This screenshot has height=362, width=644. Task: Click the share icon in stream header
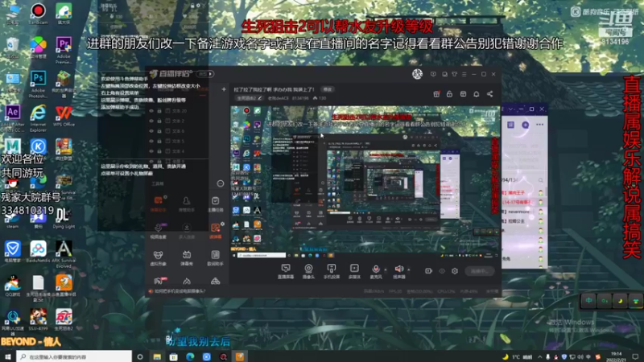point(490,94)
